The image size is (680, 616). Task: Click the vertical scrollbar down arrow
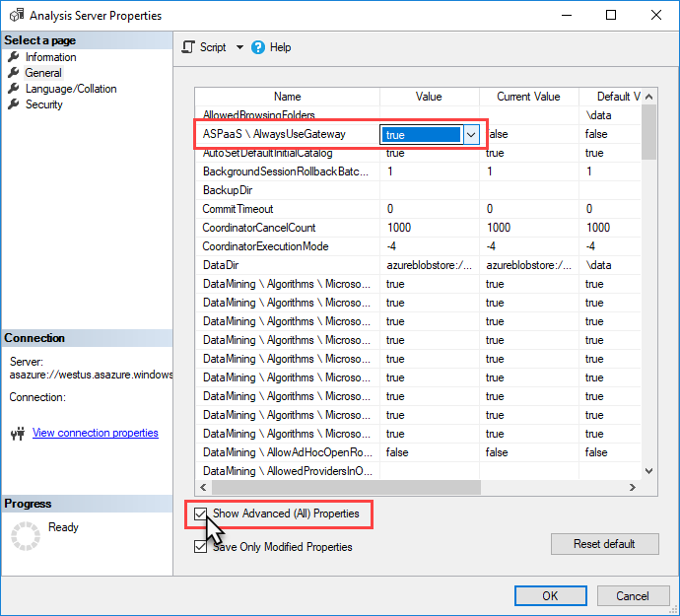648,472
